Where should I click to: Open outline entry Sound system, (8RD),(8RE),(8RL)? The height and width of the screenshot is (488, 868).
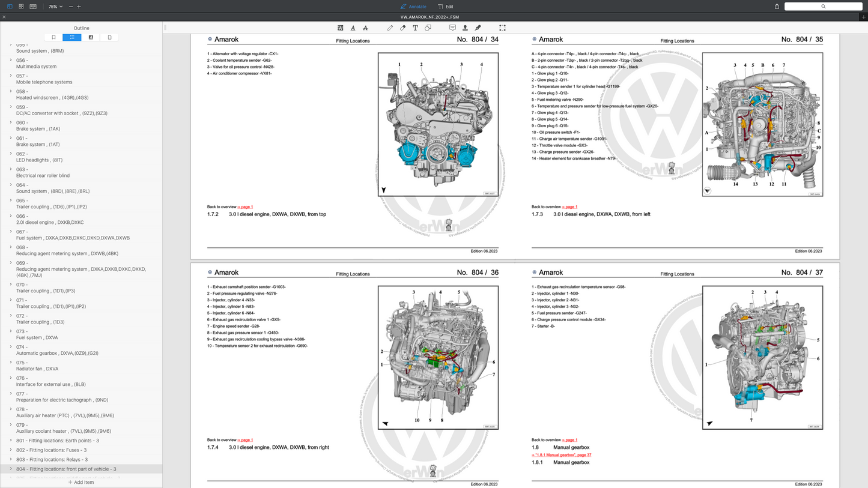53,191
